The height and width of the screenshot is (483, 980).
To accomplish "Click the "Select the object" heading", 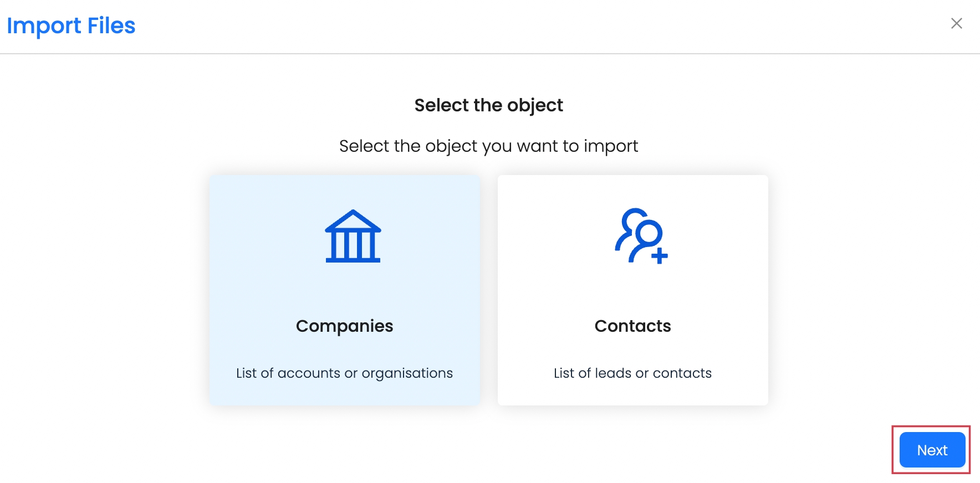I will tap(488, 105).
